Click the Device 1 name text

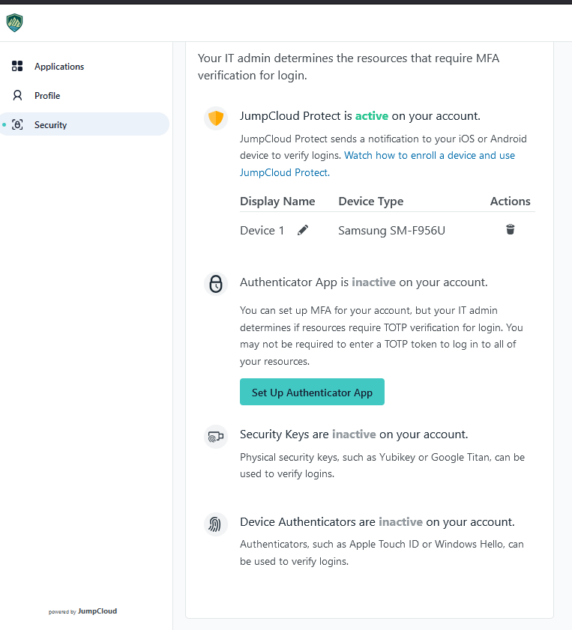click(x=262, y=231)
